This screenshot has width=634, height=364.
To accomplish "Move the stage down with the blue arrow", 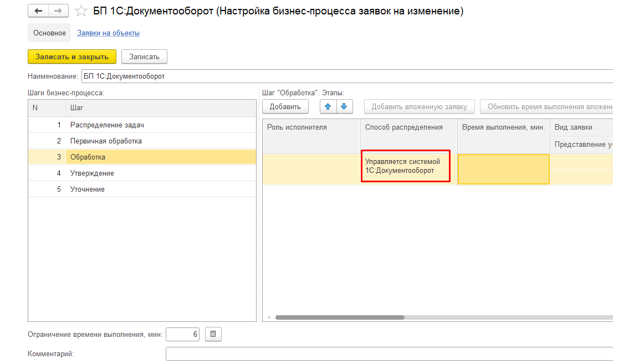I will 344,107.
